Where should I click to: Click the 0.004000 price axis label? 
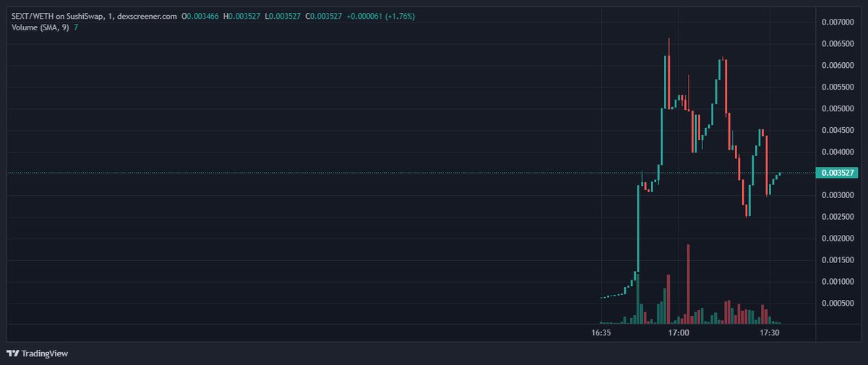[839, 152]
